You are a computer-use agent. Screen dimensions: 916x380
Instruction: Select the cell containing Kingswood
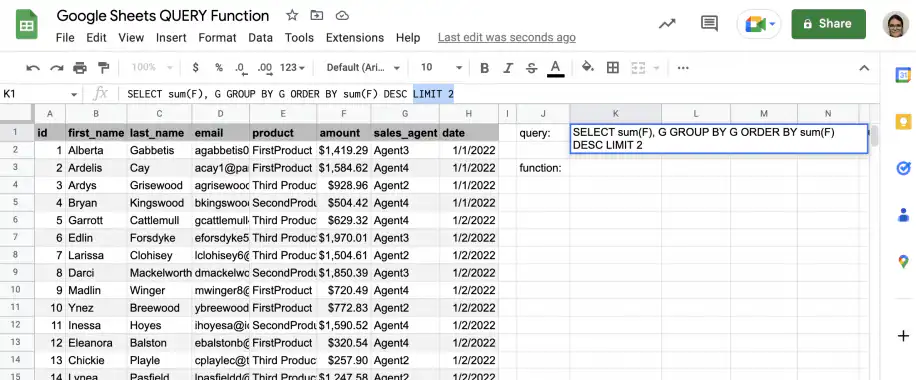[159, 203]
